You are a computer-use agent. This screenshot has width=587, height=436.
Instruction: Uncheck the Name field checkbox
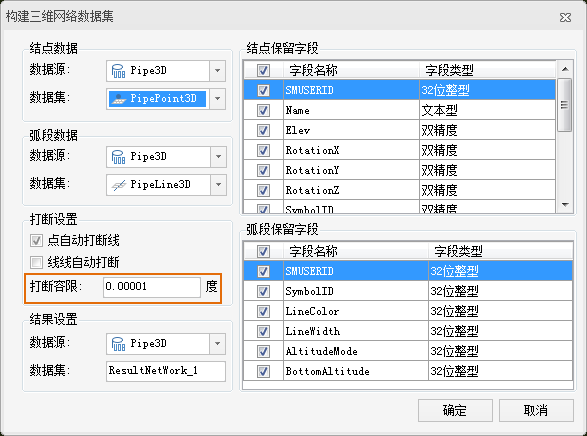[263, 110]
